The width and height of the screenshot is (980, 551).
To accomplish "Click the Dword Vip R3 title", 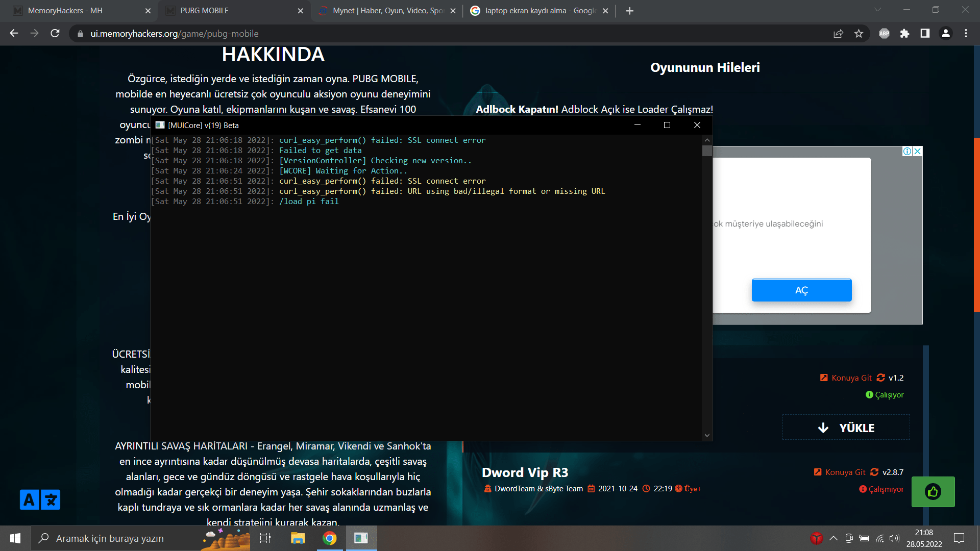I will tap(525, 473).
